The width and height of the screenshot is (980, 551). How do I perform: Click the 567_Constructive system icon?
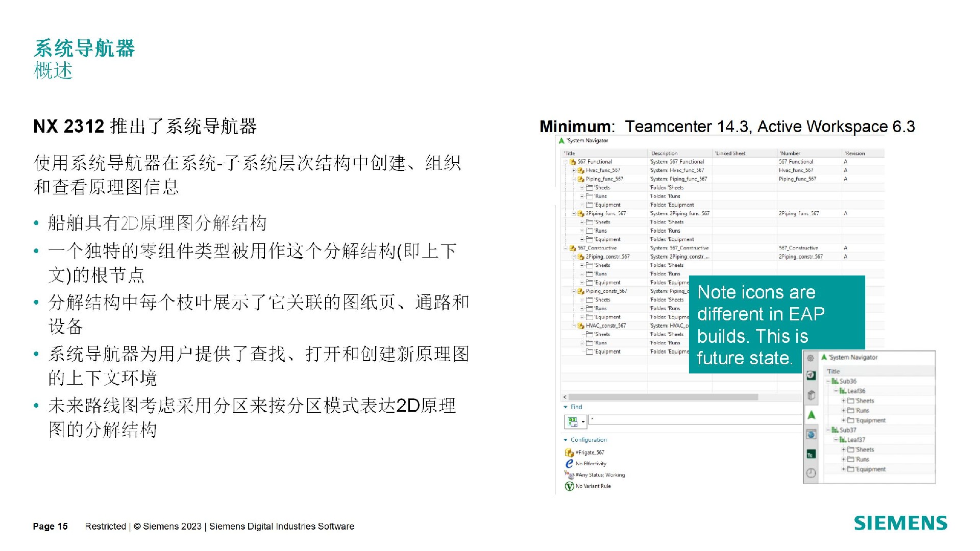pos(573,248)
